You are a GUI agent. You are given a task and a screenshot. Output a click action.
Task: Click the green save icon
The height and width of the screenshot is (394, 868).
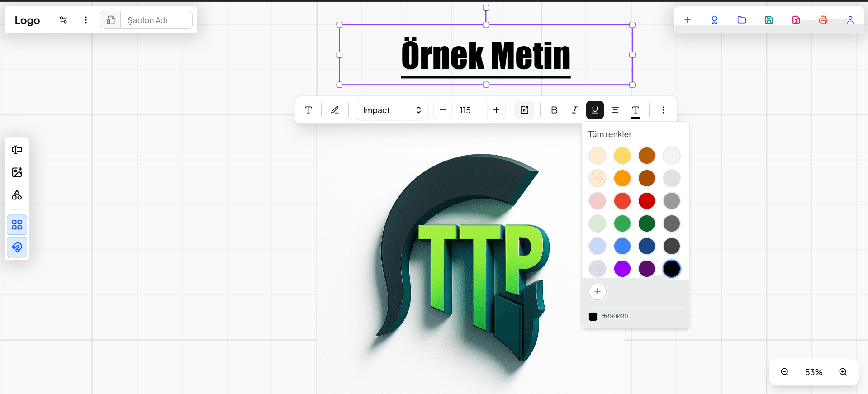[x=768, y=20]
